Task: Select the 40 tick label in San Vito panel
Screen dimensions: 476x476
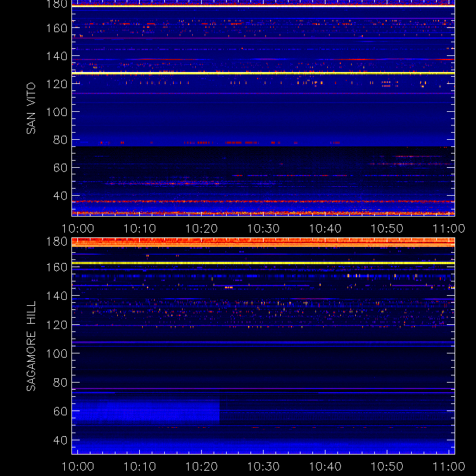Action: [60, 196]
